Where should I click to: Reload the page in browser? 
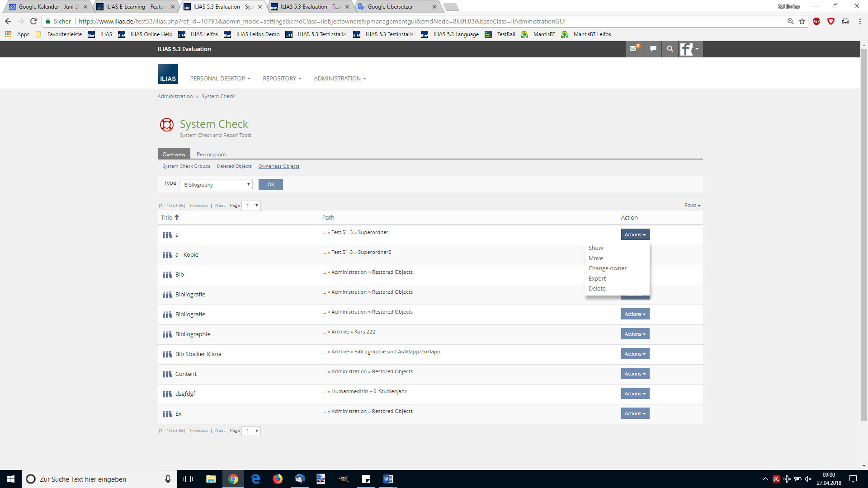33,21
